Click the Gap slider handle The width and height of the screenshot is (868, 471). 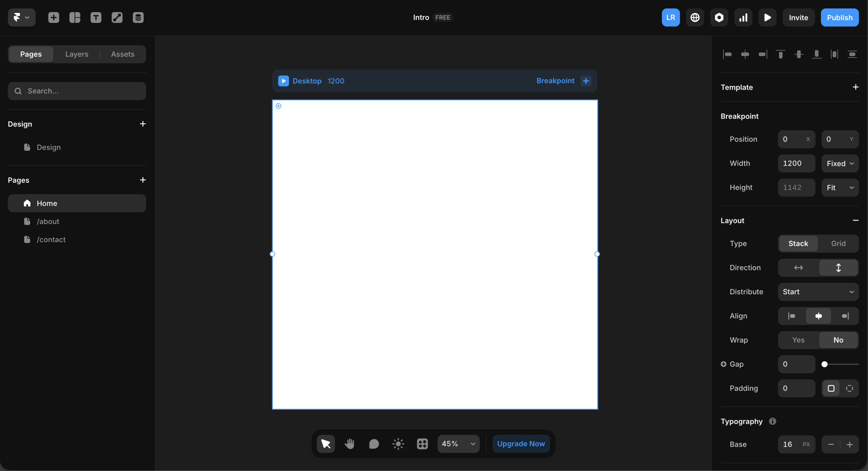(x=824, y=364)
